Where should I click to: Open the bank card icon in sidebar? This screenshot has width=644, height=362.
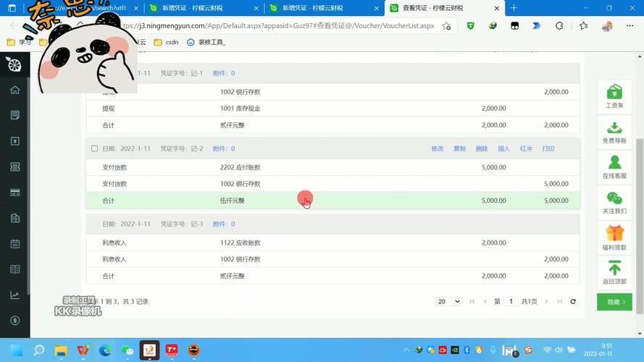(x=15, y=193)
